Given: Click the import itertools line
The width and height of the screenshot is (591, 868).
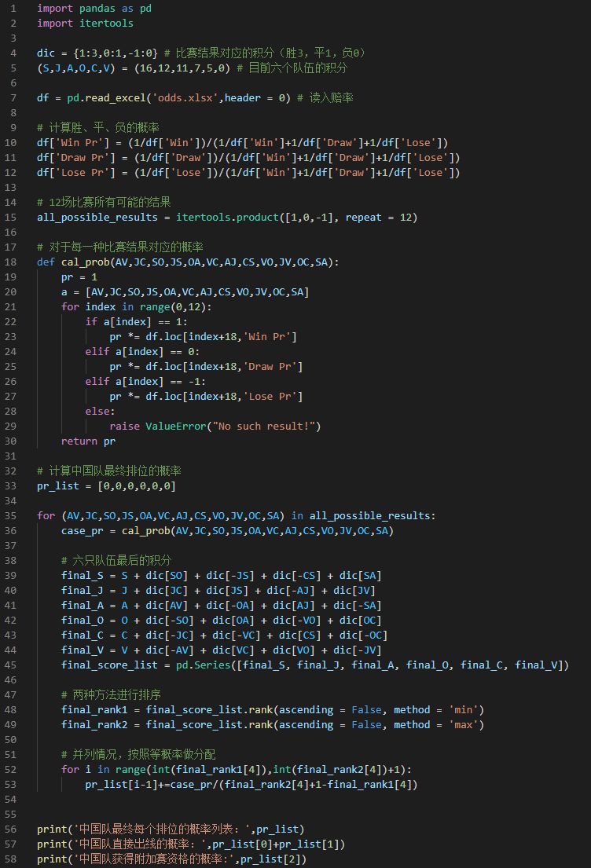Looking at the screenshot, I should (86, 24).
